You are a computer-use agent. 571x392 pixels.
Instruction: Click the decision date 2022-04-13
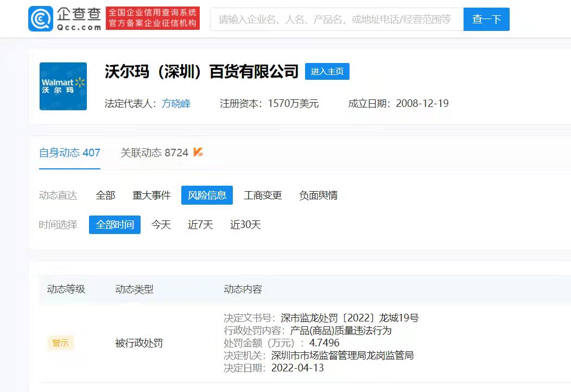(297, 368)
